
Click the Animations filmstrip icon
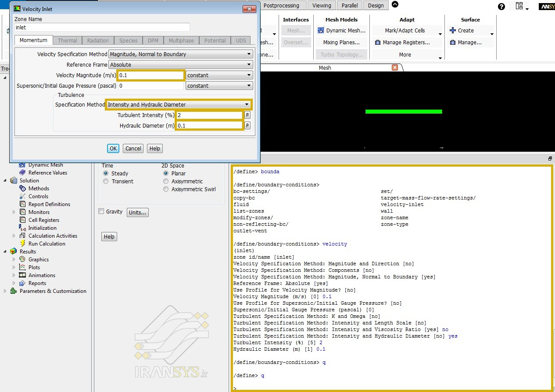[22, 275]
